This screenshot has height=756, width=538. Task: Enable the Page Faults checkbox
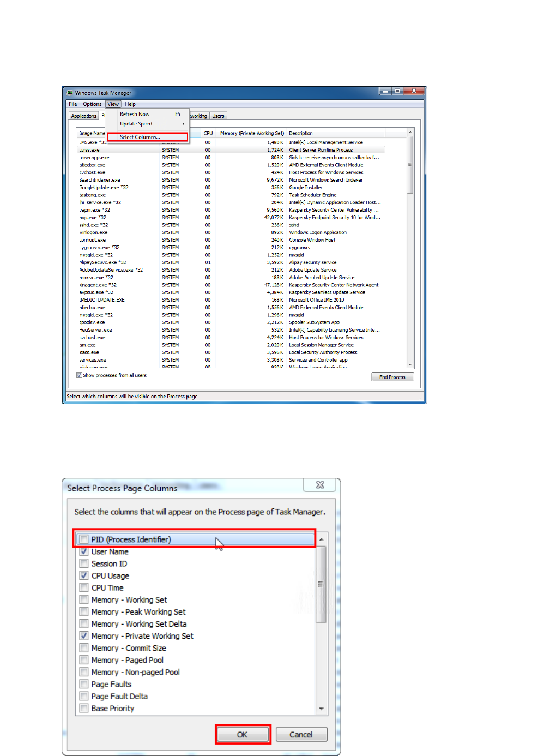click(x=84, y=684)
